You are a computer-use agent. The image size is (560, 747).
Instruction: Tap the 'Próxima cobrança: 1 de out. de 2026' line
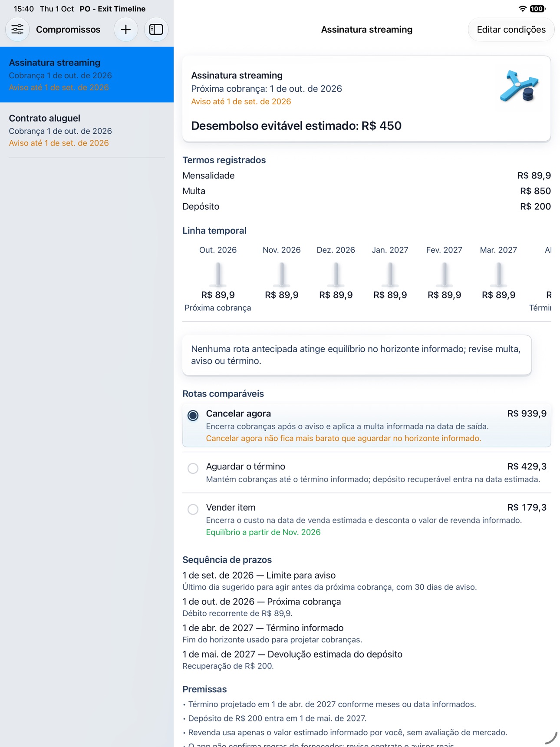click(x=267, y=89)
